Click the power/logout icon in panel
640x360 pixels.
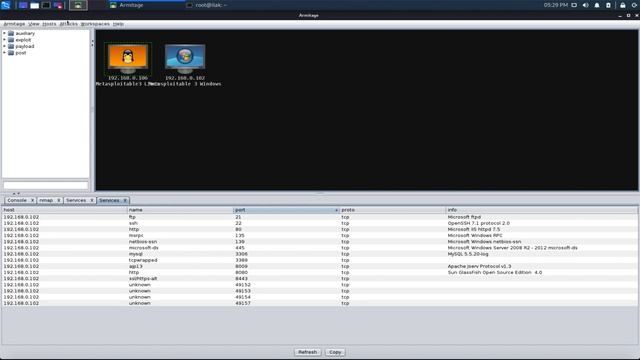pos(635,5)
